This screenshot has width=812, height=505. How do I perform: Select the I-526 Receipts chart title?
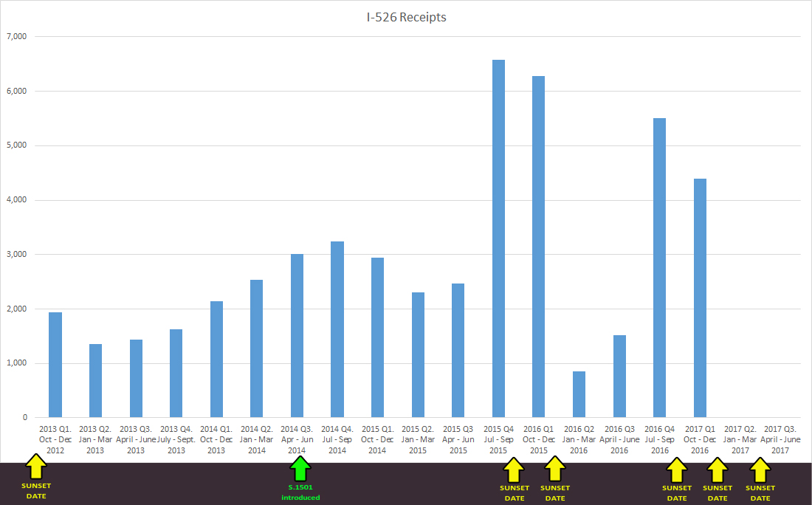click(406, 17)
